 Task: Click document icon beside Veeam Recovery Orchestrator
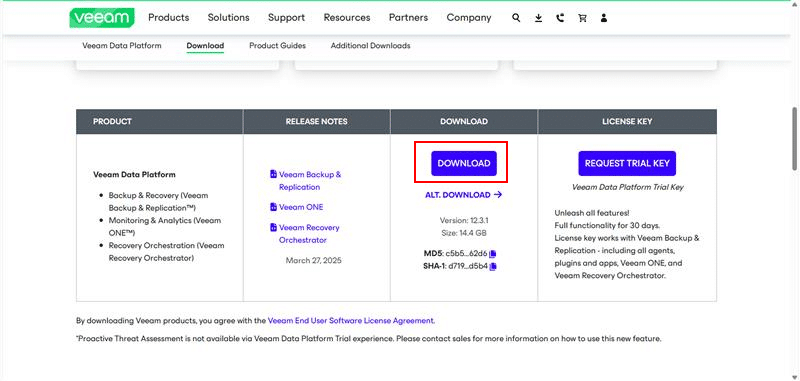tap(273, 227)
